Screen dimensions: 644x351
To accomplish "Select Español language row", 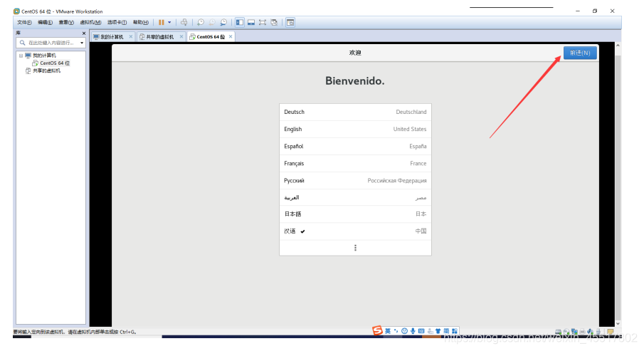I will [x=355, y=147].
